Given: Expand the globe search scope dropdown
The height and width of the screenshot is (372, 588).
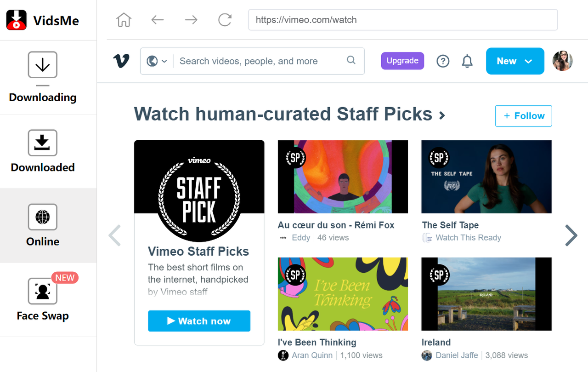Looking at the screenshot, I should tap(157, 61).
